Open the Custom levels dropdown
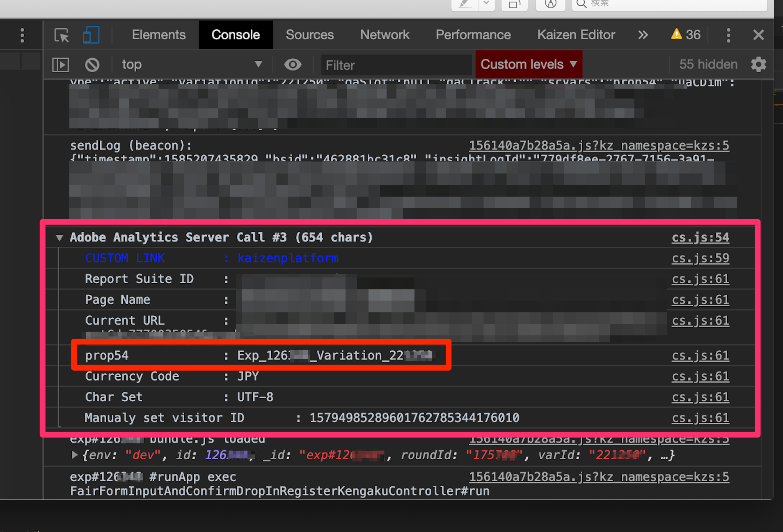Viewport: 783px width, 532px height. (529, 64)
